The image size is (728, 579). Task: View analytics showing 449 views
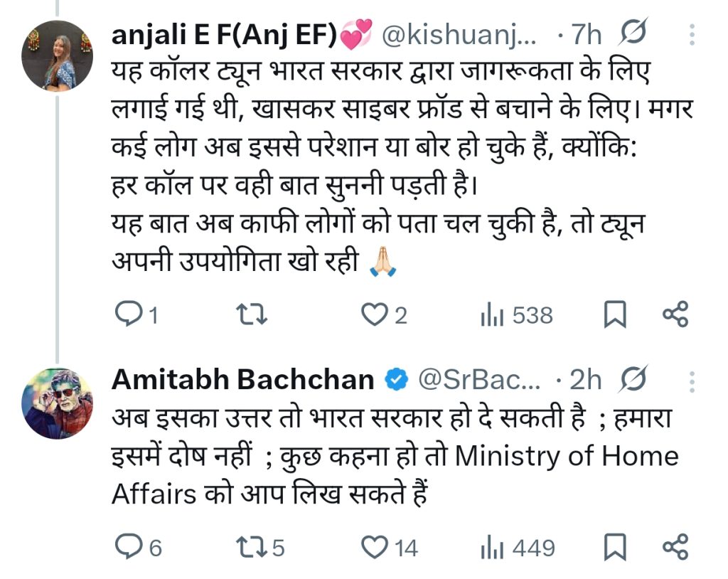coord(518,548)
